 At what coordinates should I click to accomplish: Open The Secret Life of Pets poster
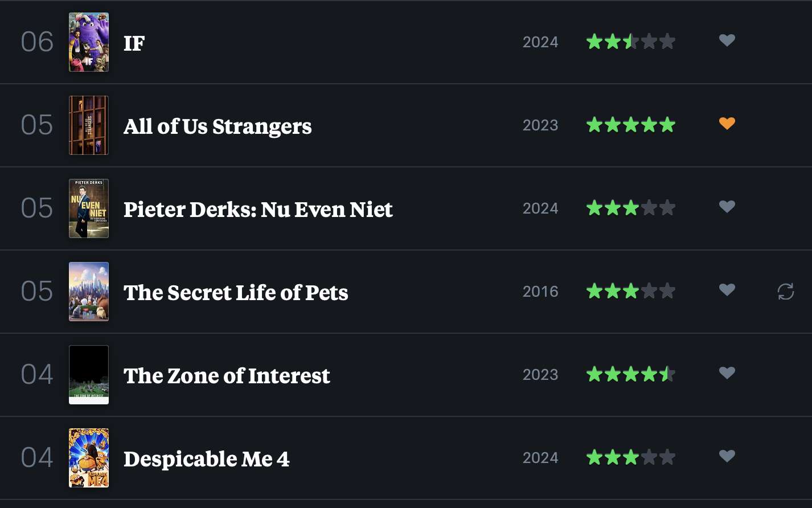pyautogui.click(x=89, y=292)
